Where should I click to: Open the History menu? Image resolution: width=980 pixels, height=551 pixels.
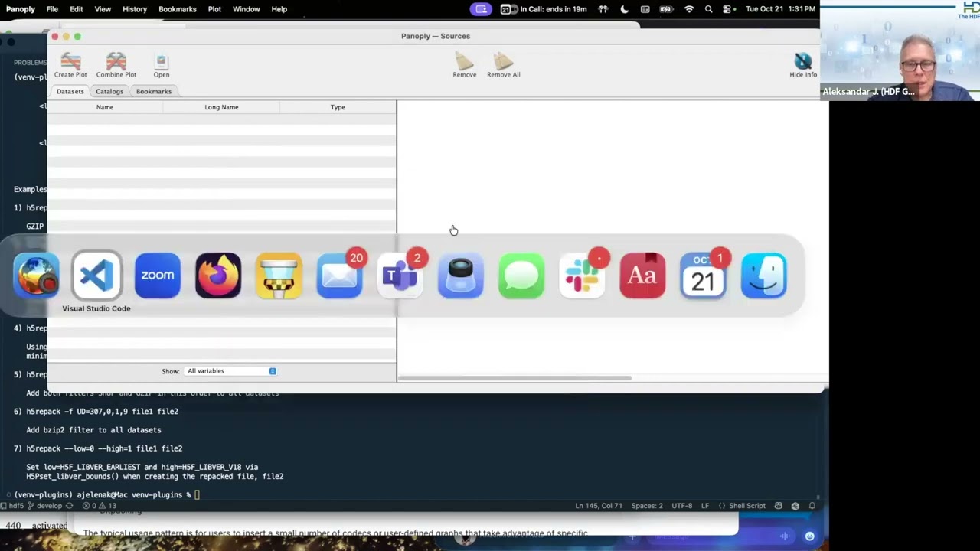tap(135, 9)
